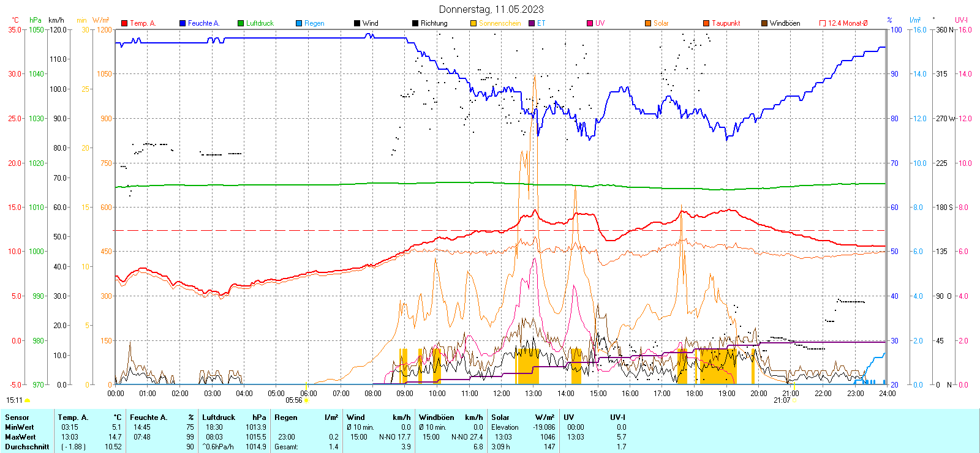Click the sunrise marker at 05:56

306,400
